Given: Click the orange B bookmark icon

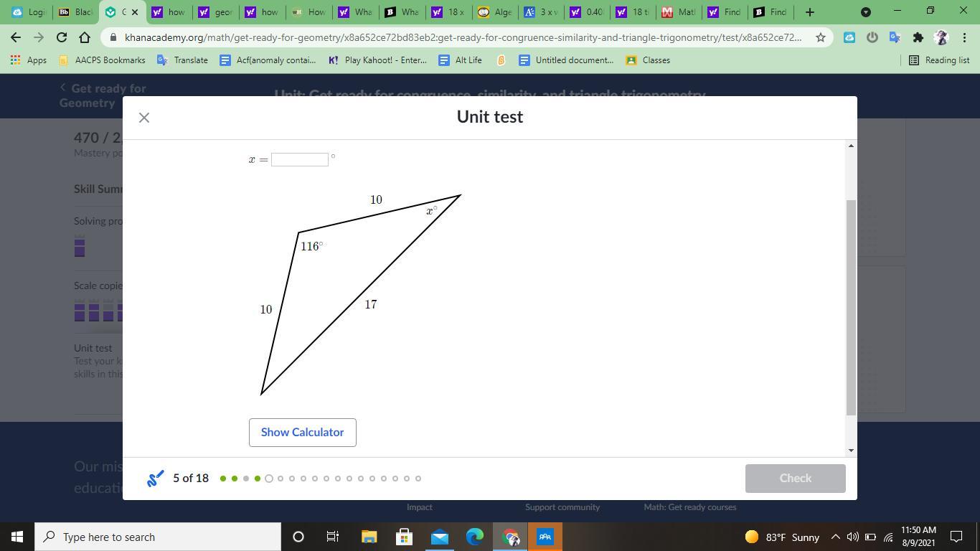Looking at the screenshot, I should point(501,60).
